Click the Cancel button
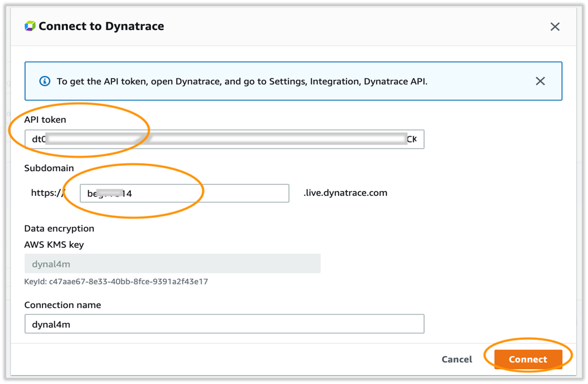This screenshot has width=588, height=384. click(457, 359)
